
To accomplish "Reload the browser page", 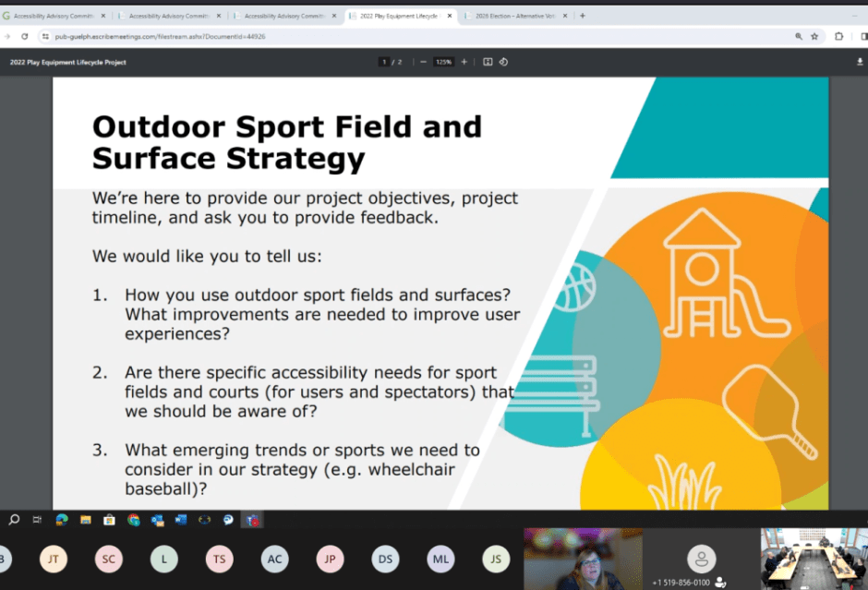I will click(x=24, y=36).
